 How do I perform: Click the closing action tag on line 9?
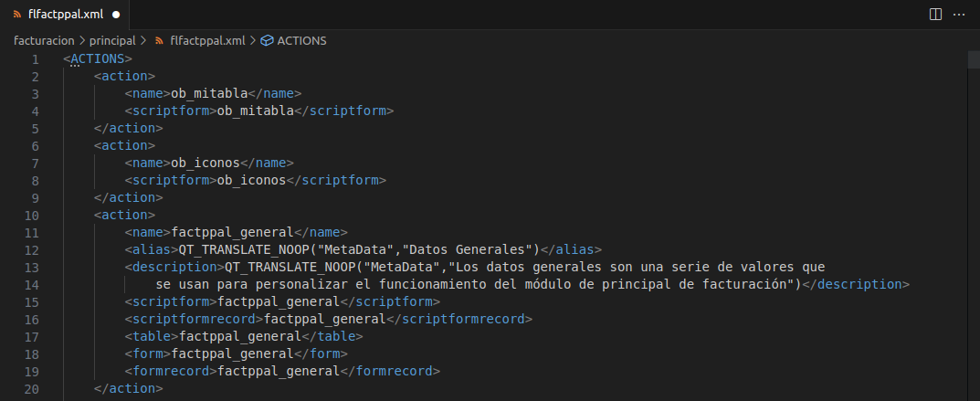128,197
